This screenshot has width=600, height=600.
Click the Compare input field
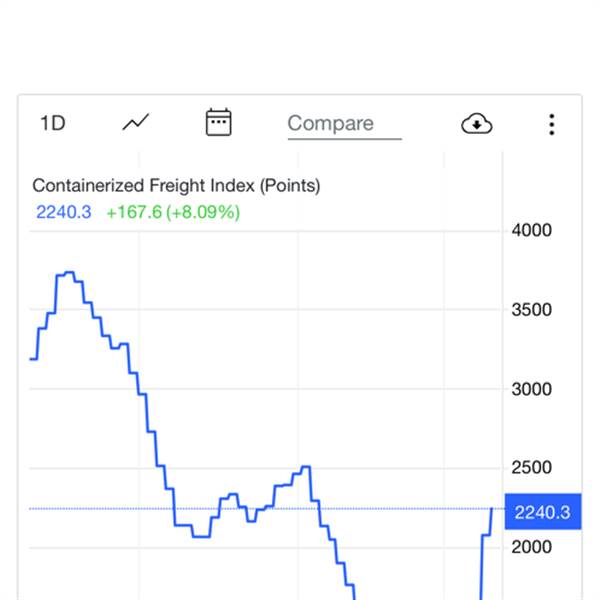point(344,124)
